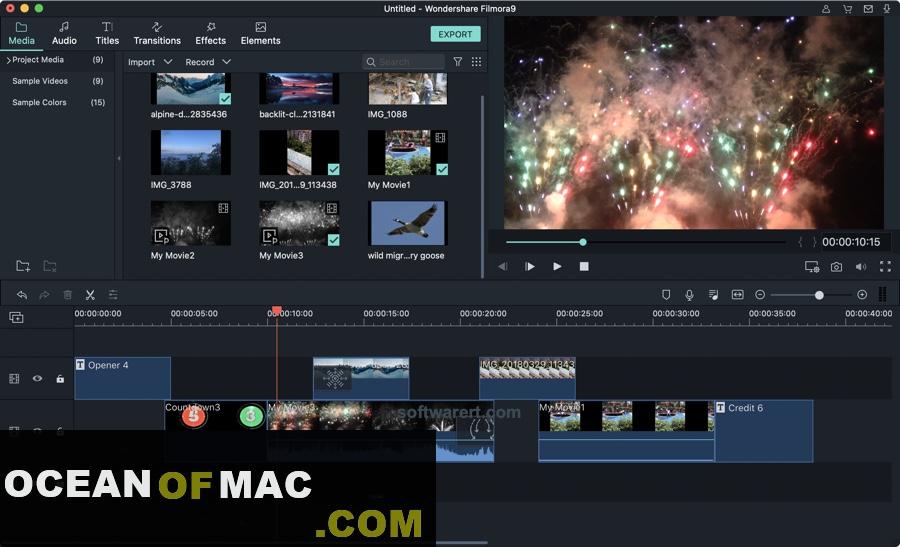The image size is (900, 547).
Task: Click the marker shield icon
Action: click(x=666, y=294)
